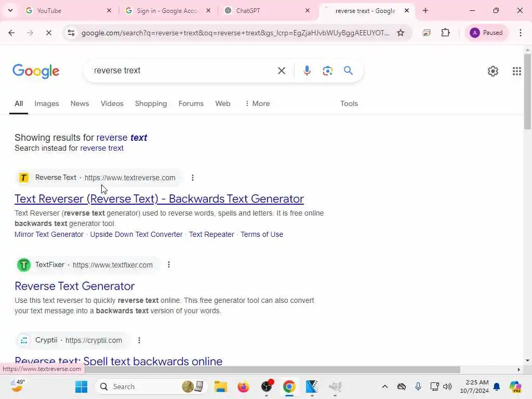Focus the Google search input field
Viewport: 532px width, 399px height.
click(x=183, y=71)
